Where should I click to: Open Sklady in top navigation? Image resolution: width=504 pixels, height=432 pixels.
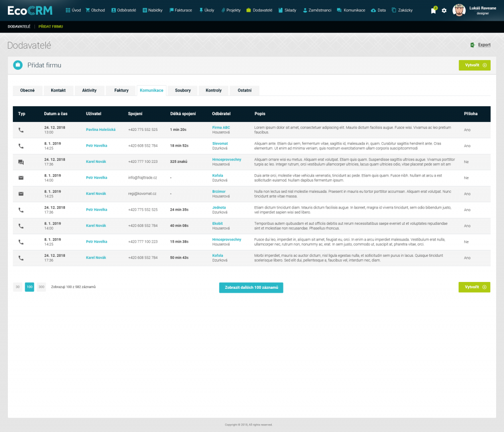click(287, 10)
